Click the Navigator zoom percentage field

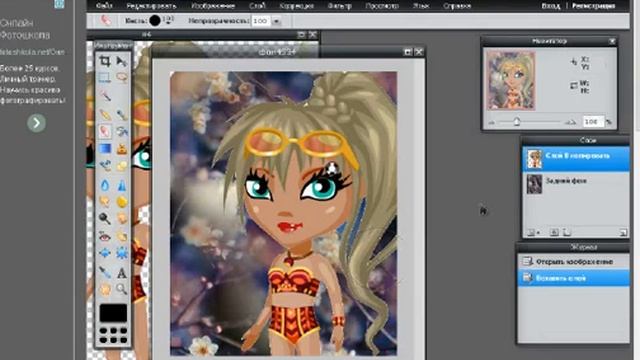point(592,122)
